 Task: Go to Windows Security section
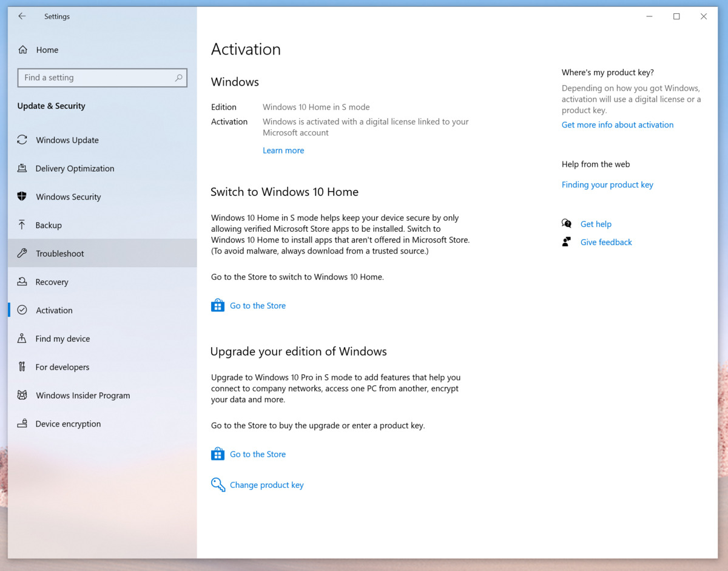(x=103, y=197)
